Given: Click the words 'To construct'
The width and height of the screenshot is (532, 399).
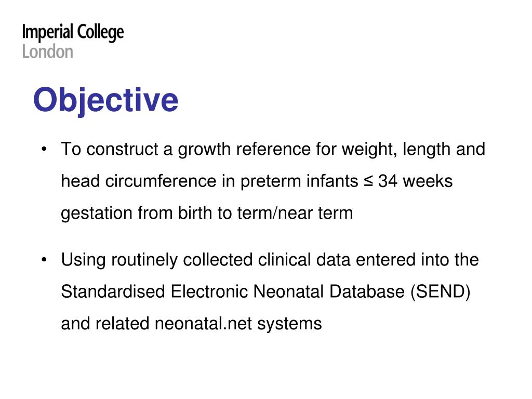Looking at the screenshot, I should click(x=110, y=149).
